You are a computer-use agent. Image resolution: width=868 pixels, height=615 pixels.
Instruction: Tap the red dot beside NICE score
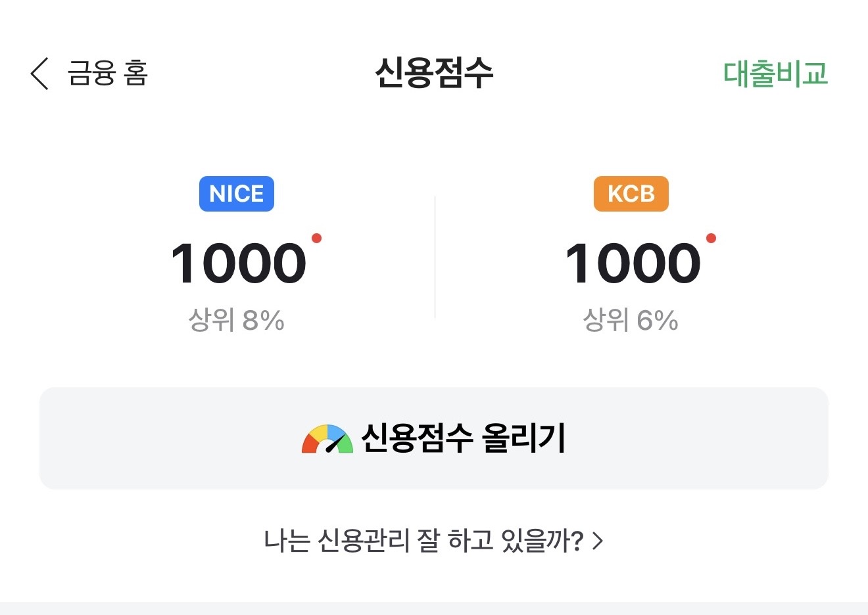point(316,238)
